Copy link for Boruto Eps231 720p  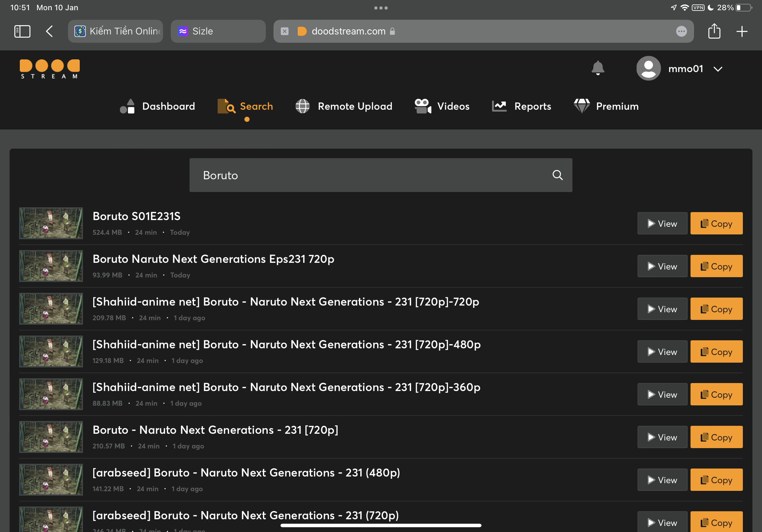coord(716,266)
